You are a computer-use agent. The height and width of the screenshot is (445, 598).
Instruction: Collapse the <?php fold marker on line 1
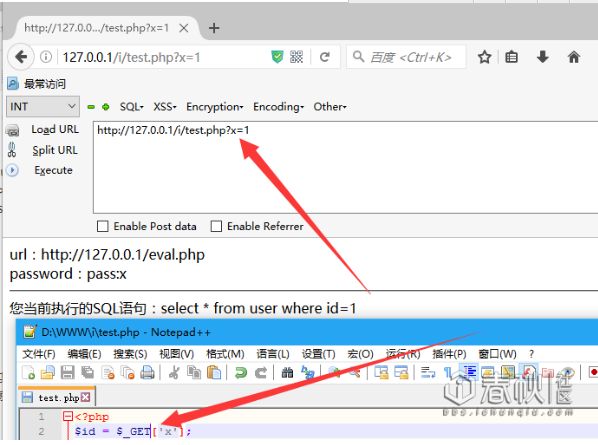point(68,416)
